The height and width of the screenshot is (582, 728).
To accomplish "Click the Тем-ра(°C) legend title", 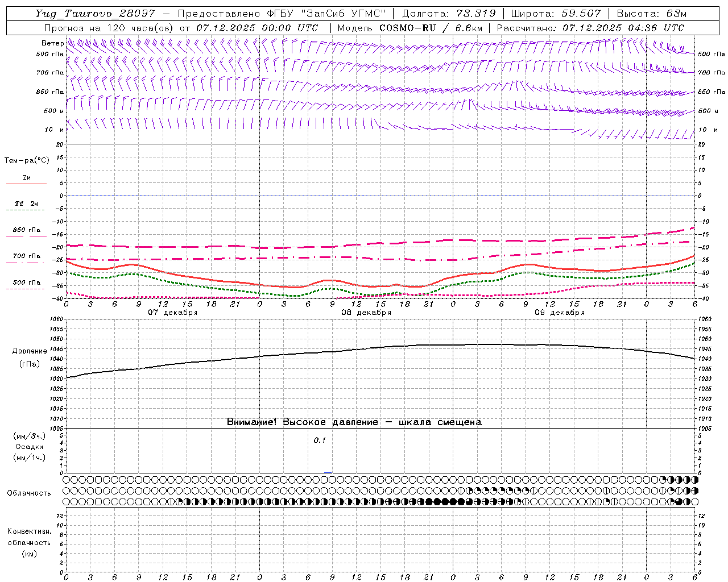I will point(27,161).
